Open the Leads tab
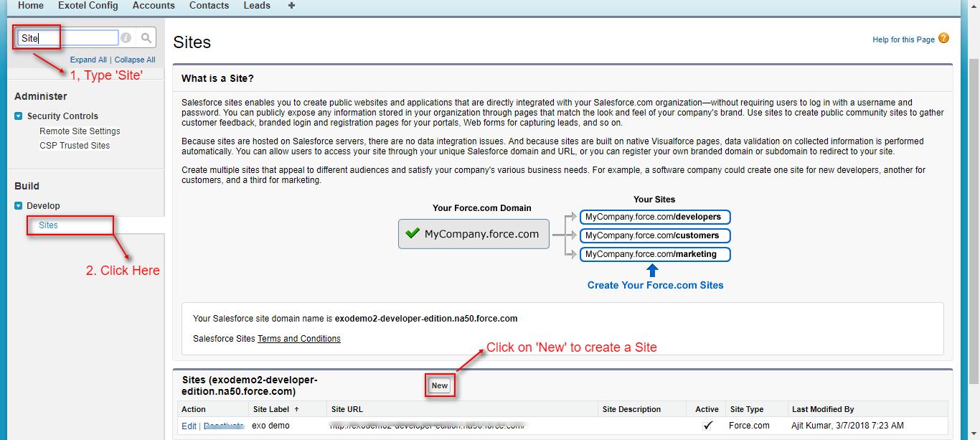 tap(257, 6)
